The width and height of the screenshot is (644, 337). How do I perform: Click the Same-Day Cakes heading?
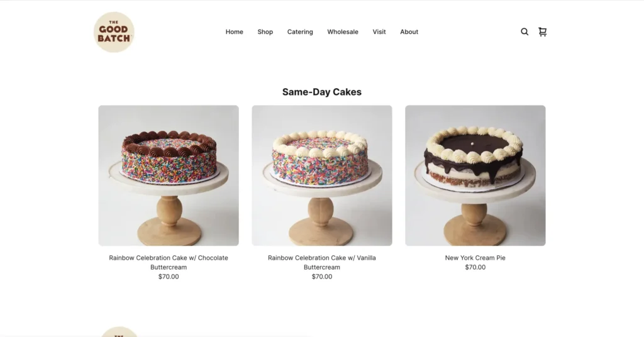click(322, 92)
